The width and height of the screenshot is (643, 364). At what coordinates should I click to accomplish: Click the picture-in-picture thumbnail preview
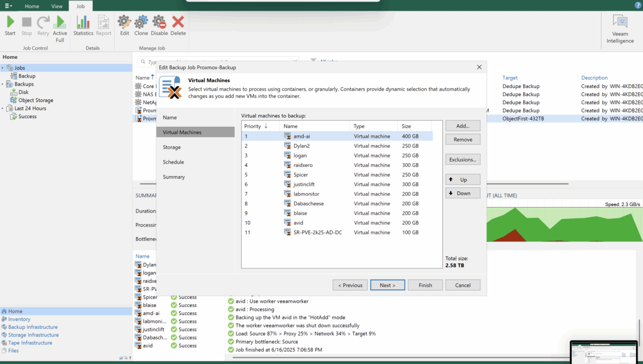click(603, 352)
